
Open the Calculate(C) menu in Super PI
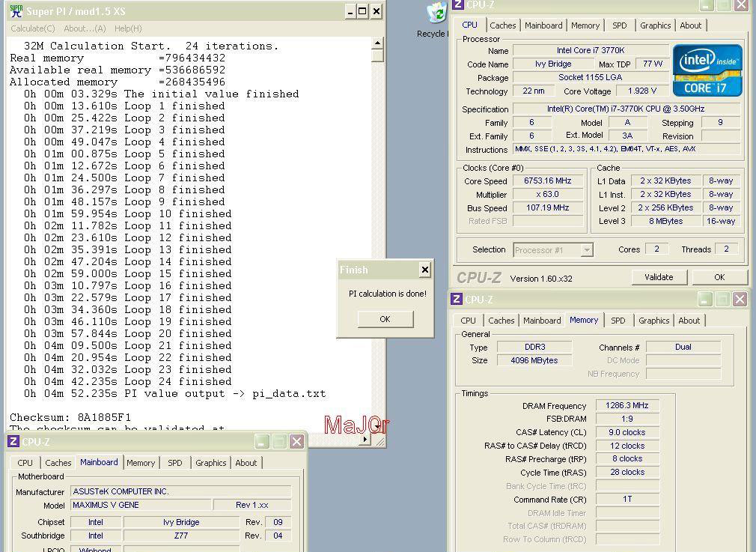click(33, 28)
